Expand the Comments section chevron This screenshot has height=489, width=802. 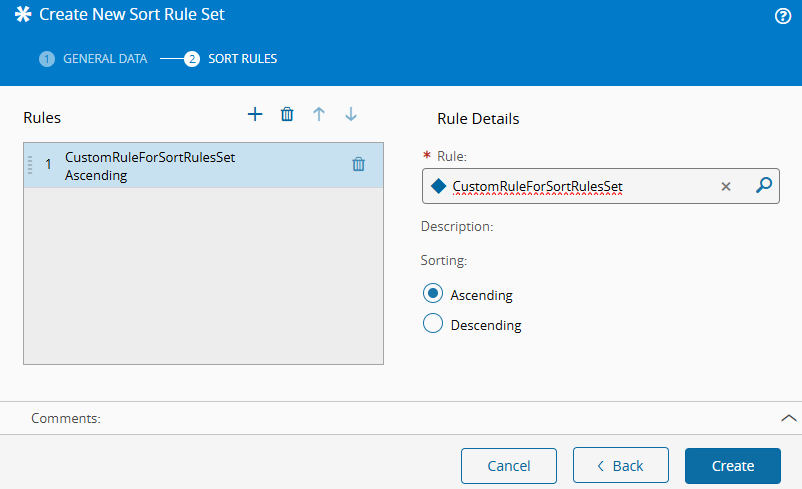point(788,418)
